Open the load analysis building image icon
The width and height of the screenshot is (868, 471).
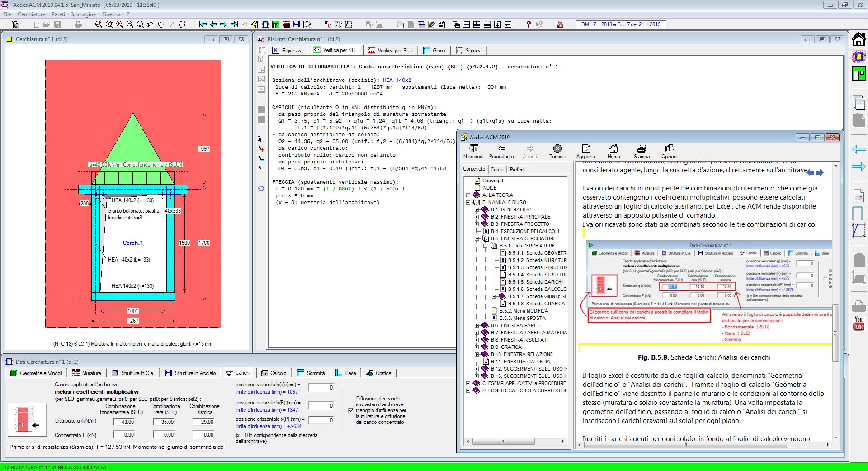[x=27, y=419]
